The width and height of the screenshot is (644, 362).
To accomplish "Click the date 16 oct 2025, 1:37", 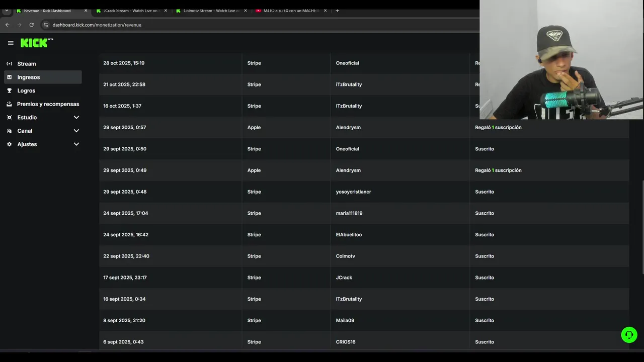I will (122, 106).
